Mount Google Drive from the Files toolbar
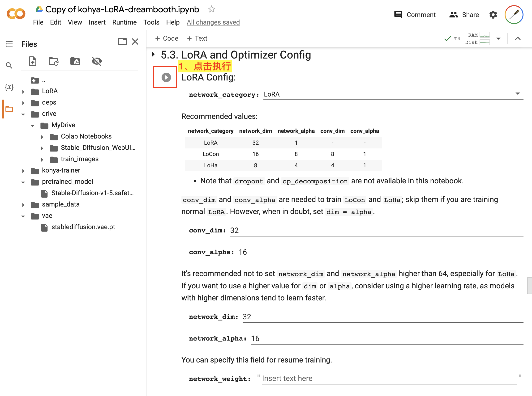Viewport: 532px width, 396px height. pos(75,61)
